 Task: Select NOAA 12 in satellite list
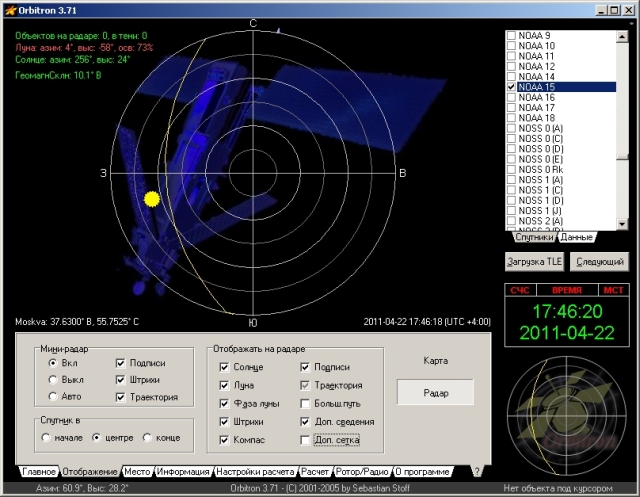pos(536,67)
